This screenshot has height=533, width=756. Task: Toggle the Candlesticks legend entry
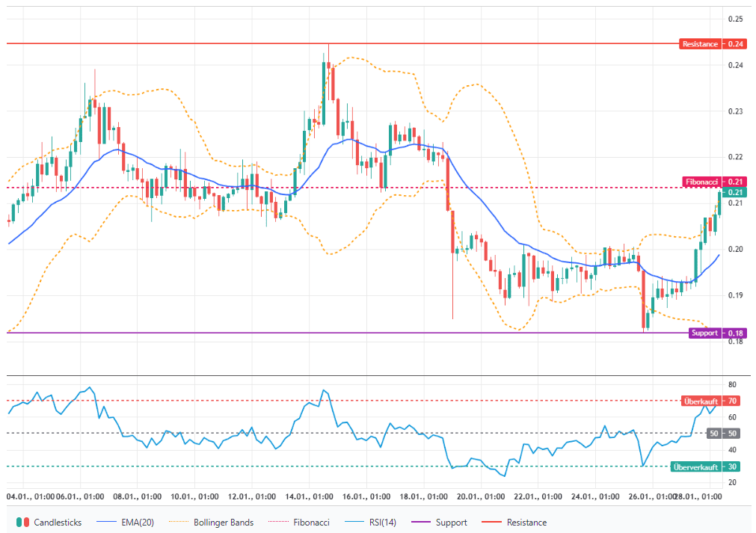coord(49,523)
